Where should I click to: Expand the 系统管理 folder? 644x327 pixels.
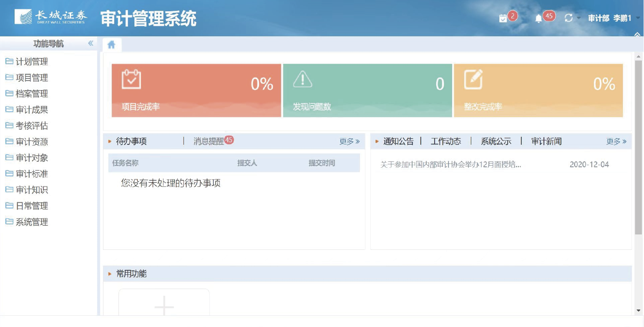[32, 222]
